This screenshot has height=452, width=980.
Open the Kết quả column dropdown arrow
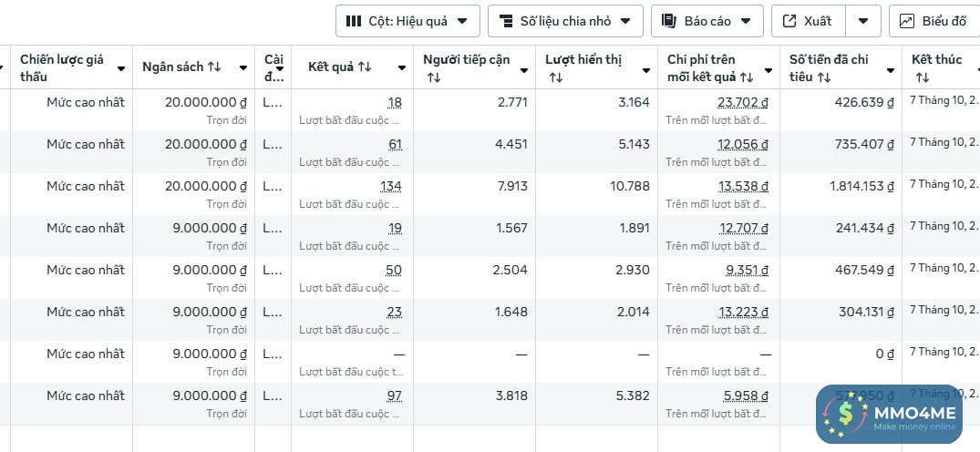[x=402, y=68]
